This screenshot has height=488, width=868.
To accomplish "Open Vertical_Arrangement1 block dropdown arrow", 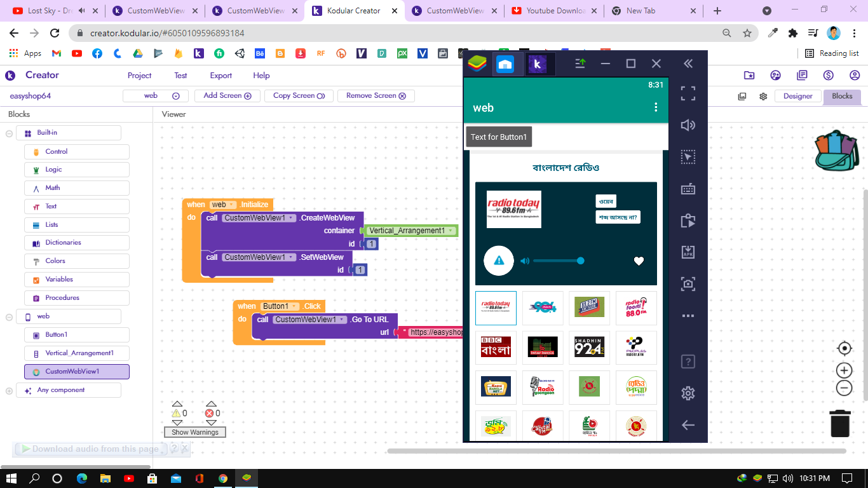I will (451, 231).
